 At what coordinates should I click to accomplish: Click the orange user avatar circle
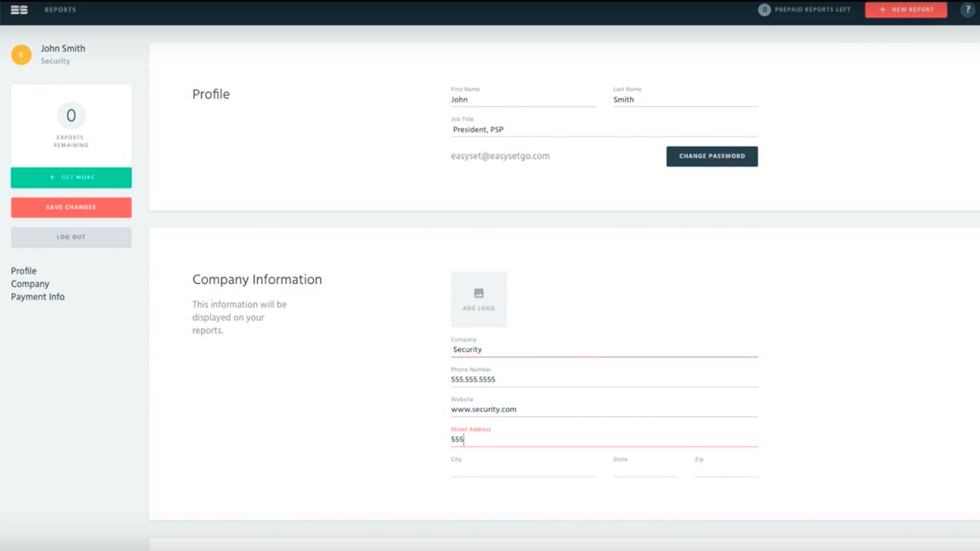point(22,54)
